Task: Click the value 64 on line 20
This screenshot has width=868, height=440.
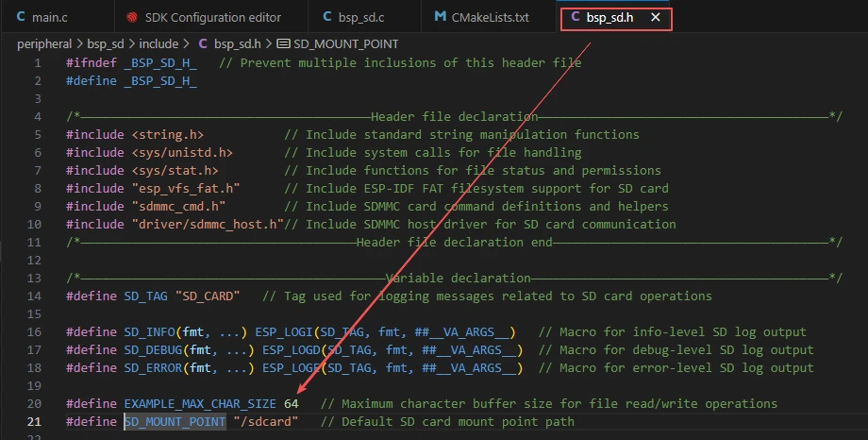Action: click(291, 403)
